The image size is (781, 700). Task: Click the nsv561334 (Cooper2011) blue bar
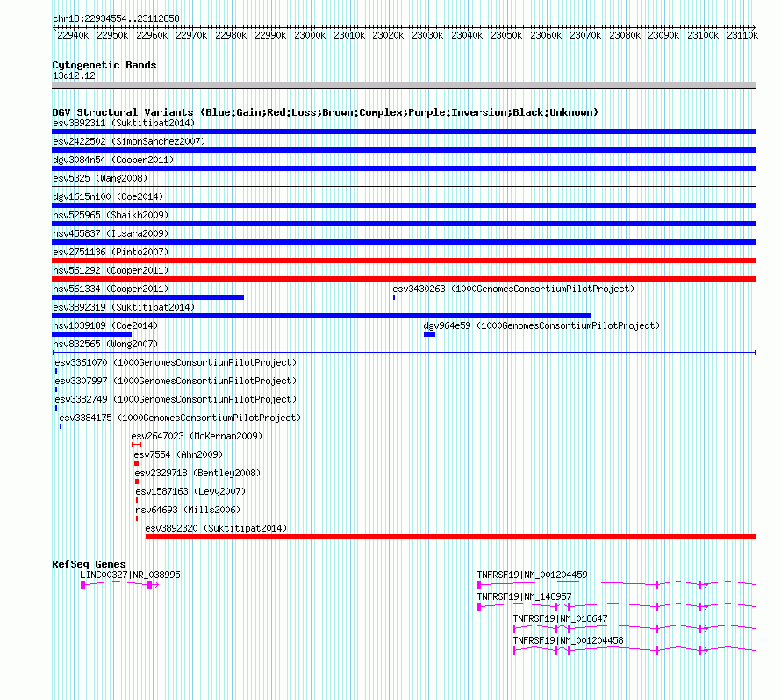148,297
